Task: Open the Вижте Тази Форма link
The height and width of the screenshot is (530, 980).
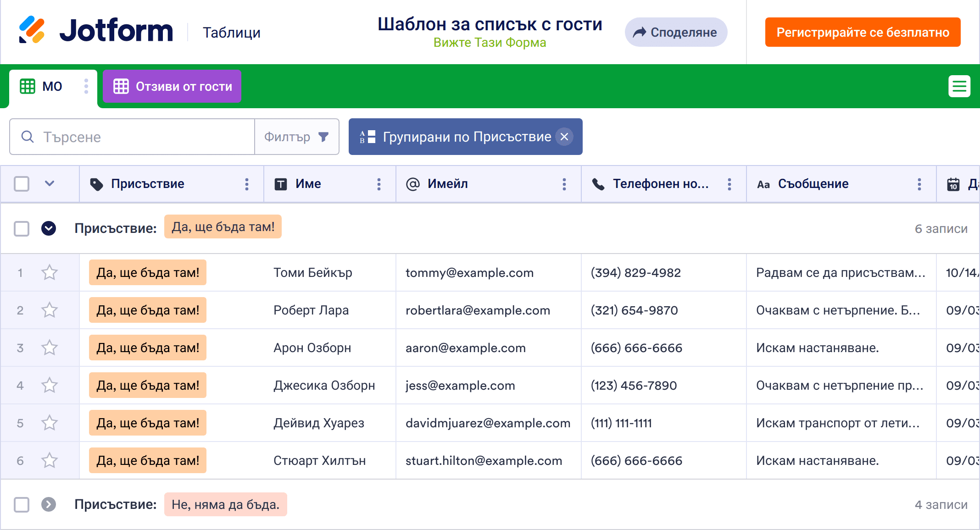Action: [x=490, y=43]
